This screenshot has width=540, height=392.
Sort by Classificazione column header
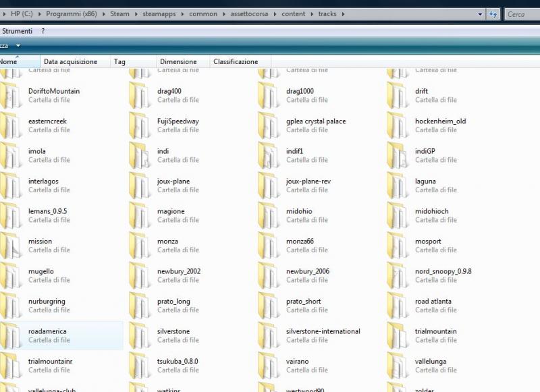240,61
